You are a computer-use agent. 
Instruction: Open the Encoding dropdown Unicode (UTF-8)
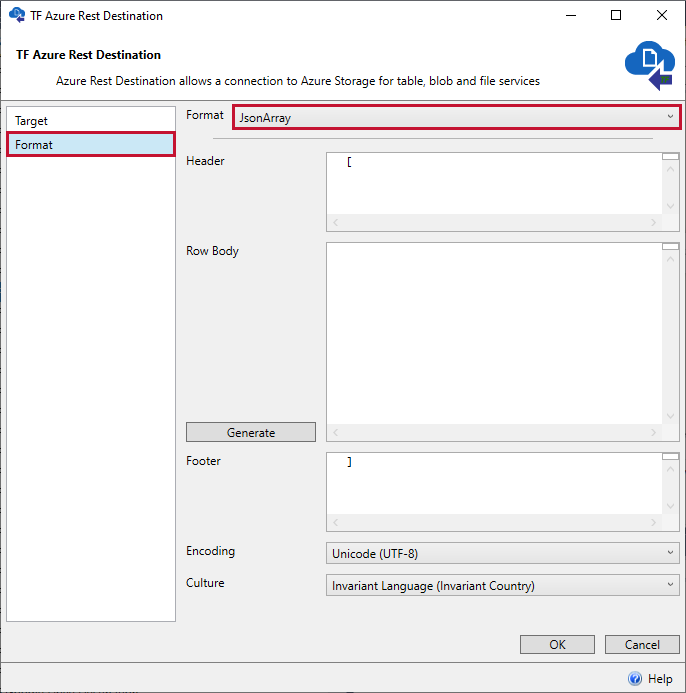[503, 553]
